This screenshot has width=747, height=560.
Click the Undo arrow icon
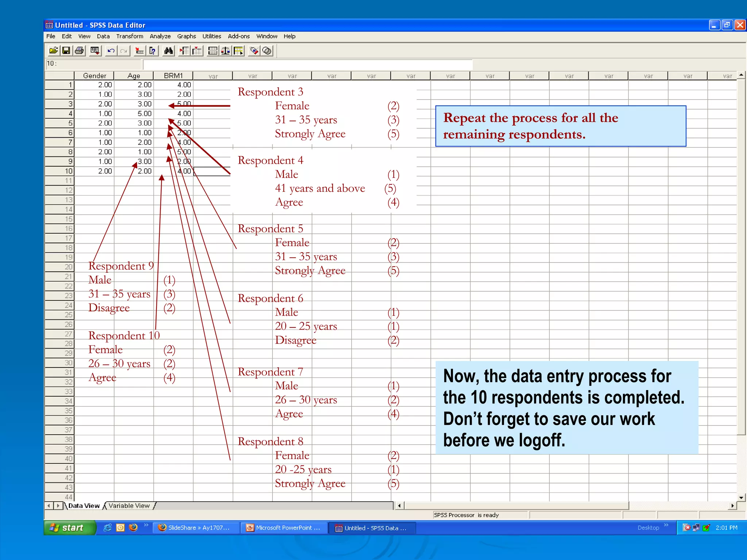[111, 51]
